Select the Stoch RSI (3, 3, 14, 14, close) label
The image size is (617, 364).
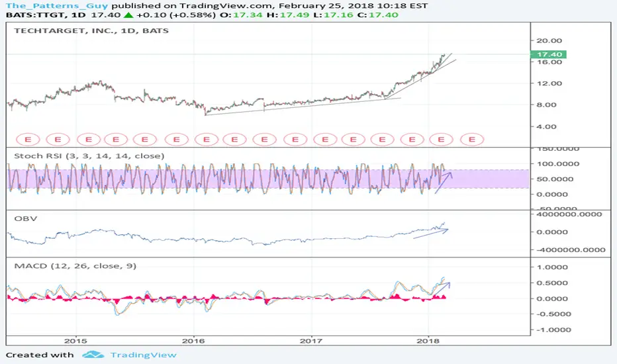pos(89,156)
